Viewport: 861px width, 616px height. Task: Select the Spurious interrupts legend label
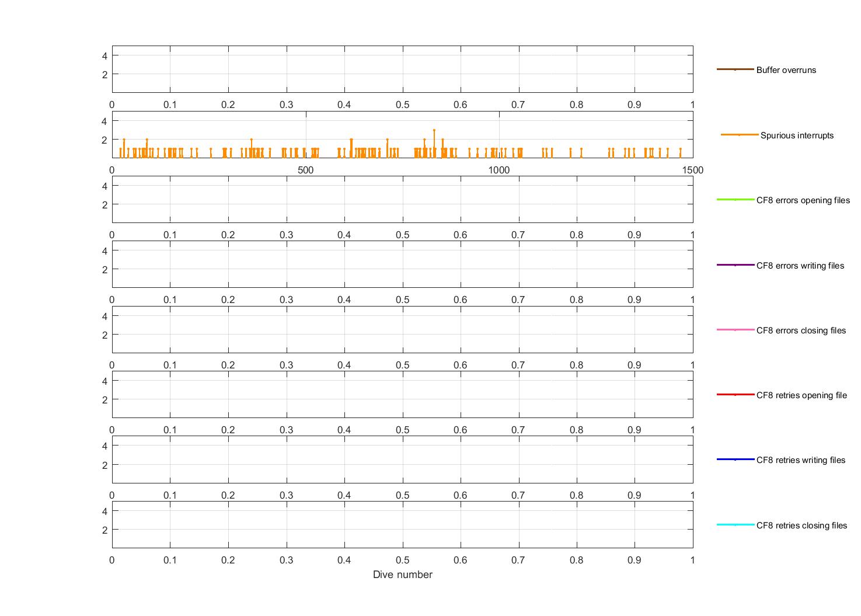coord(797,135)
